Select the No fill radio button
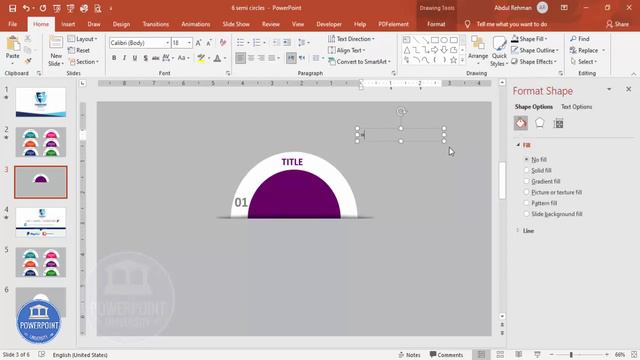The image size is (640, 360). point(527,160)
